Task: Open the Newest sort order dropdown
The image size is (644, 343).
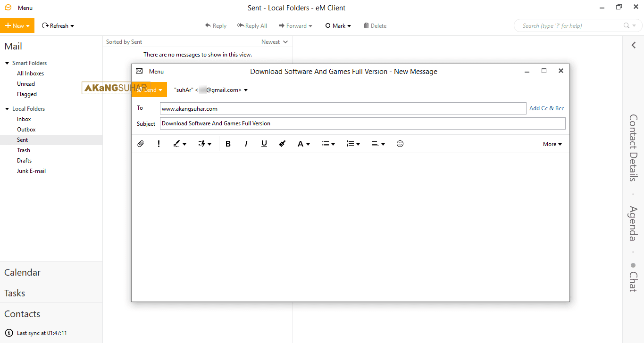Action: click(275, 42)
